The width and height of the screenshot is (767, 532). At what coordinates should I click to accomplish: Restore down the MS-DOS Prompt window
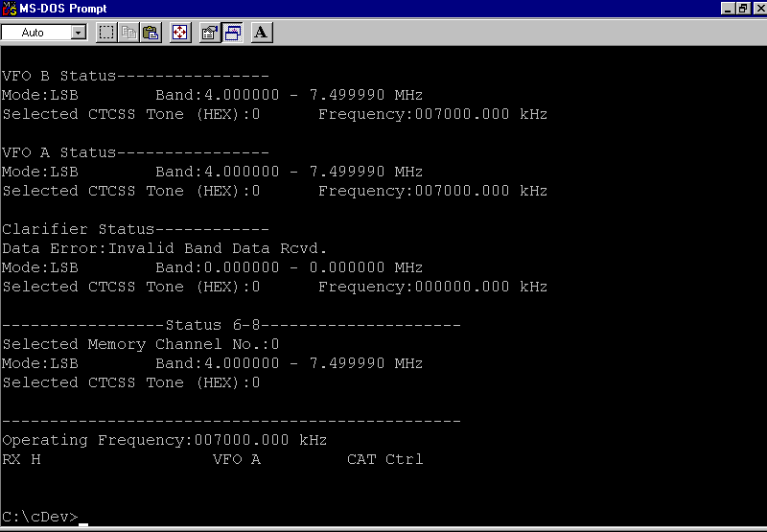coord(742,9)
